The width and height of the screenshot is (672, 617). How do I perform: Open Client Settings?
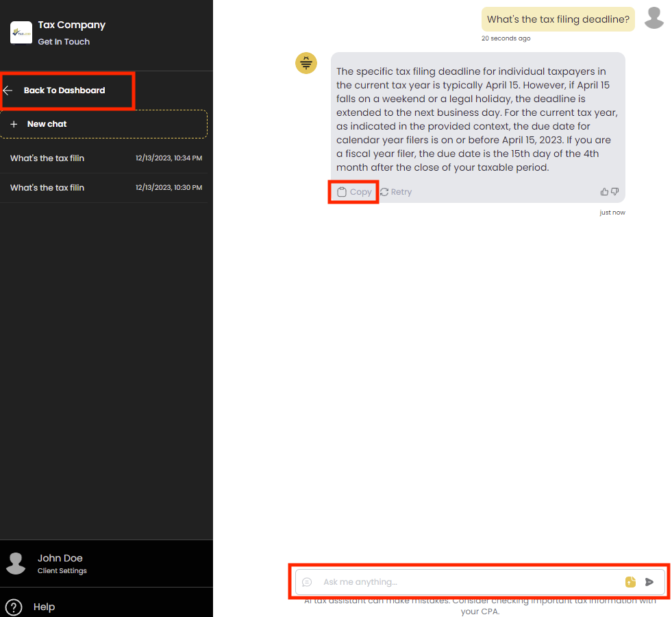62,571
